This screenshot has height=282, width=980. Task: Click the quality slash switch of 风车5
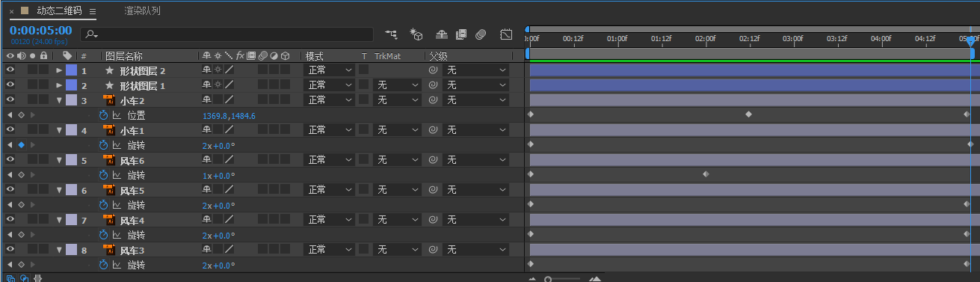click(x=230, y=190)
